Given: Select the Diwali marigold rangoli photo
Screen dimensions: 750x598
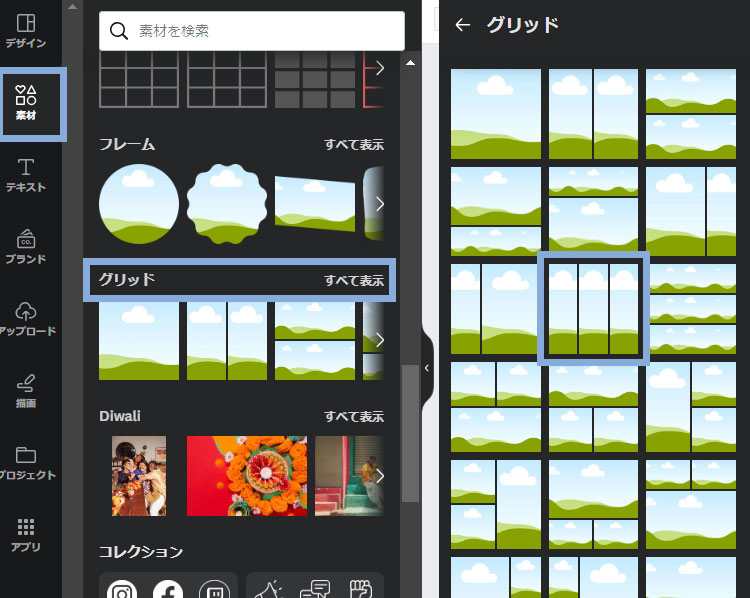Looking at the screenshot, I should [x=247, y=476].
